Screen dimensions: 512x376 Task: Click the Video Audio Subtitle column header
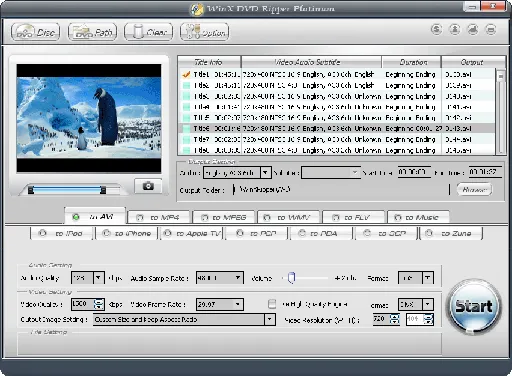click(x=311, y=62)
